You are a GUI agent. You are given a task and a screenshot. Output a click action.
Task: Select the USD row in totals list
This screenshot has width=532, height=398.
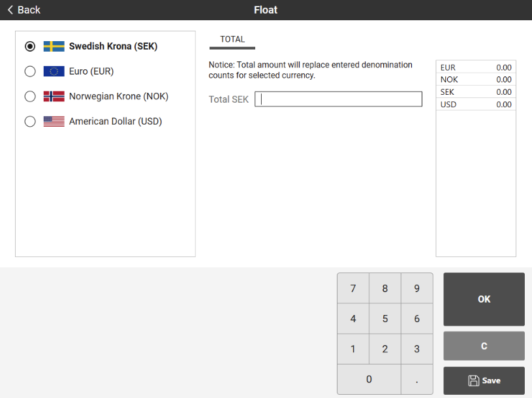click(476, 105)
